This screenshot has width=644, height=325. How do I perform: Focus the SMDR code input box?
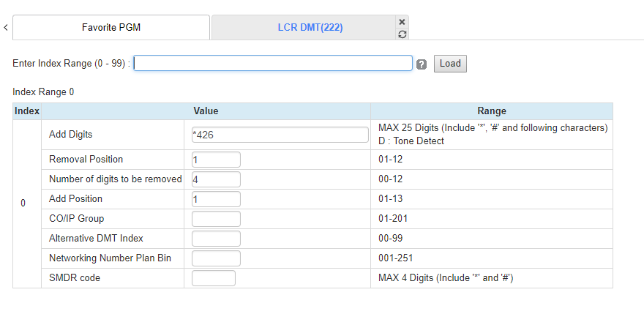pos(213,278)
